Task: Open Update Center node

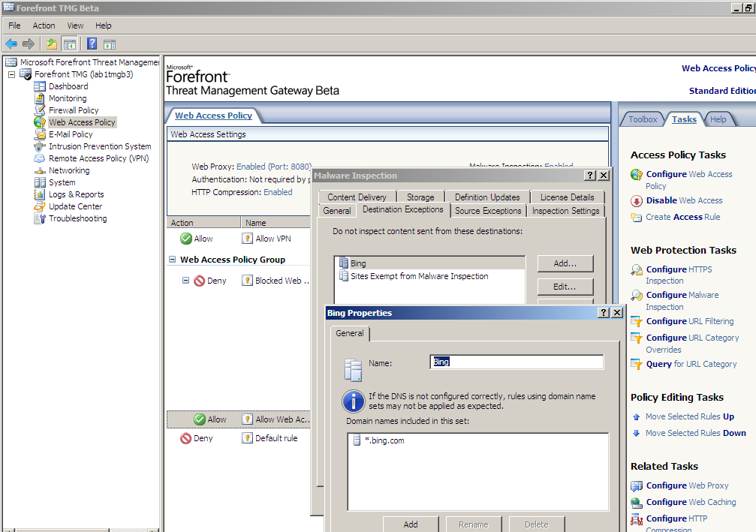Action: pyautogui.click(x=75, y=206)
